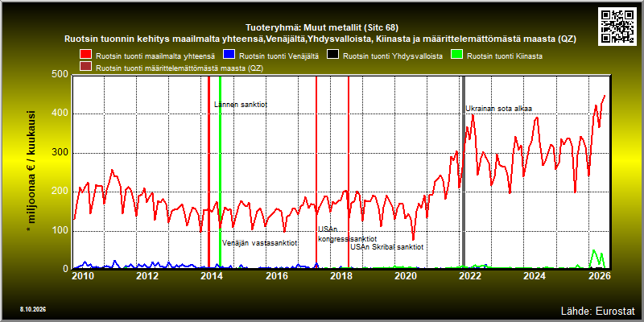Click the QR code in the corner

pos(617,26)
